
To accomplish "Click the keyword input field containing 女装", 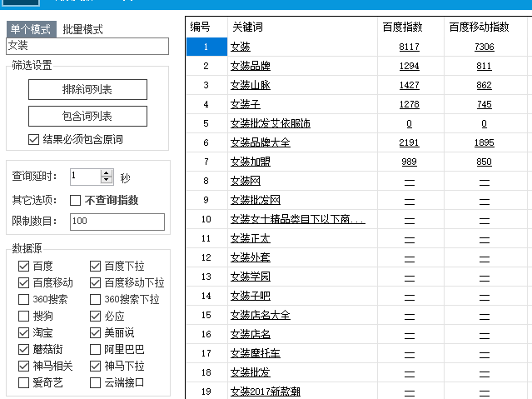I will [x=87, y=46].
